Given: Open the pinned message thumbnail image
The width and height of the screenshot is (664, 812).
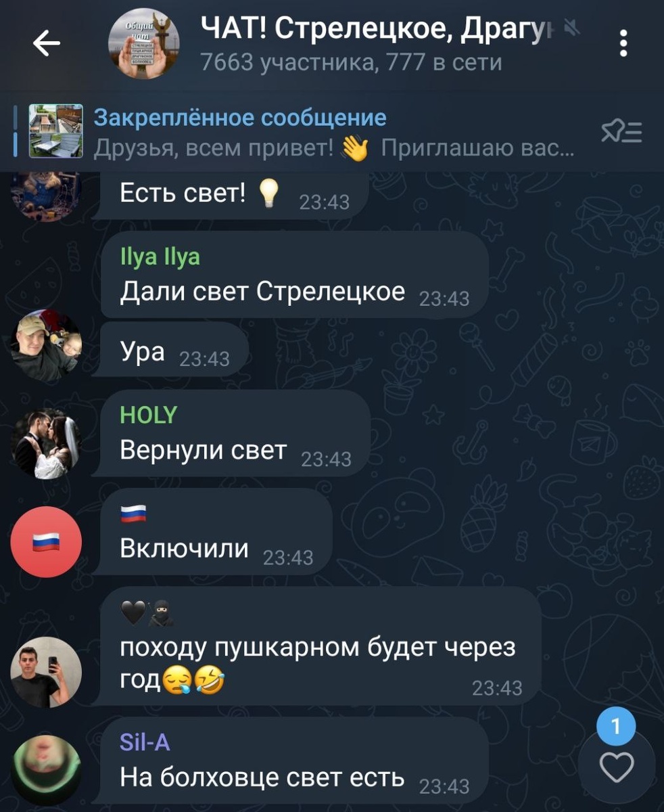Looking at the screenshot, I should click(55, 131).
